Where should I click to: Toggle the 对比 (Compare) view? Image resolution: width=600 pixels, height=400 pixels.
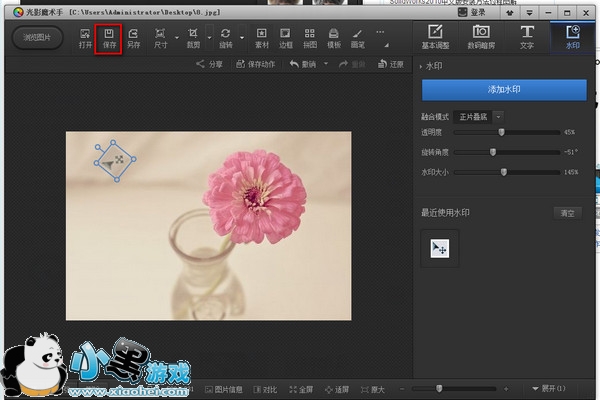click(x=265, y=388)
